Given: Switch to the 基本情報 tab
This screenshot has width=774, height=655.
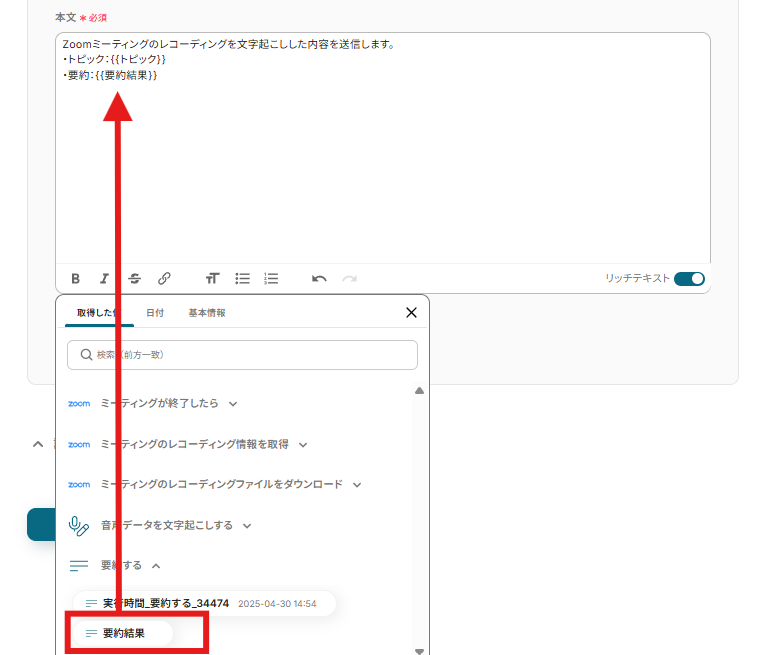Looking at the screenshot, I should (207, 313).
